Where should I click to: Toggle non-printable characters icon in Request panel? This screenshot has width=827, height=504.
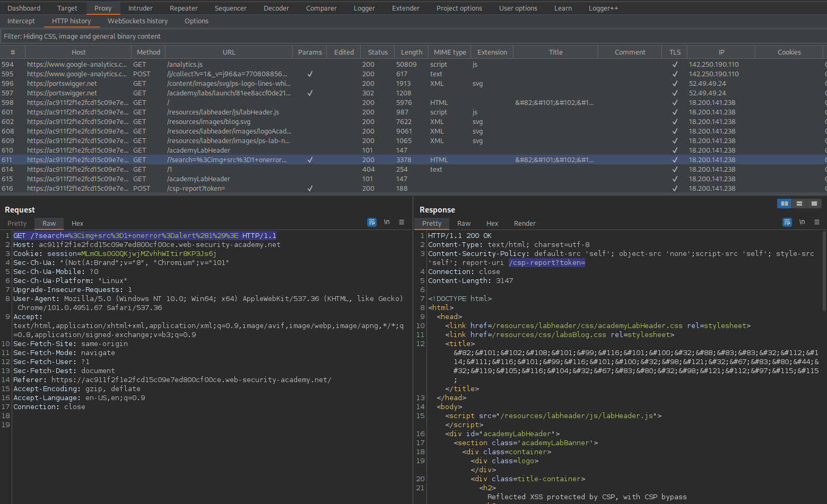click(387, 222)
